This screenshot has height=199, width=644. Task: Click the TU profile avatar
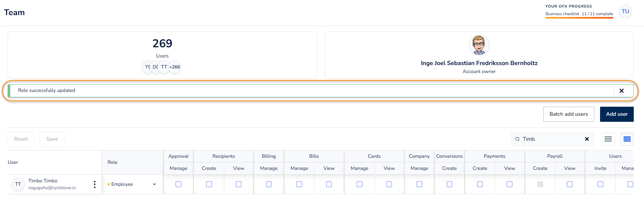pos(625,12)
